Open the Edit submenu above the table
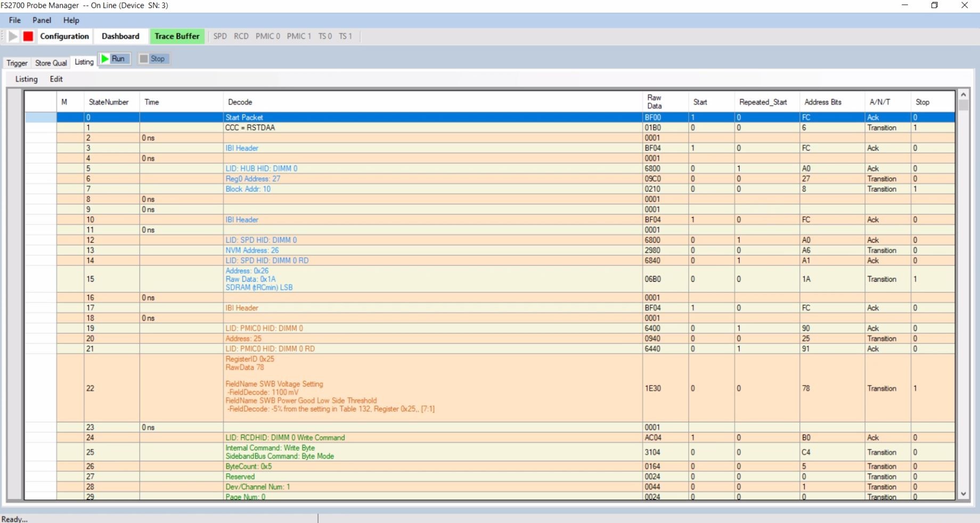The width and height of the screenshot is (980, 523). (56, 79)
